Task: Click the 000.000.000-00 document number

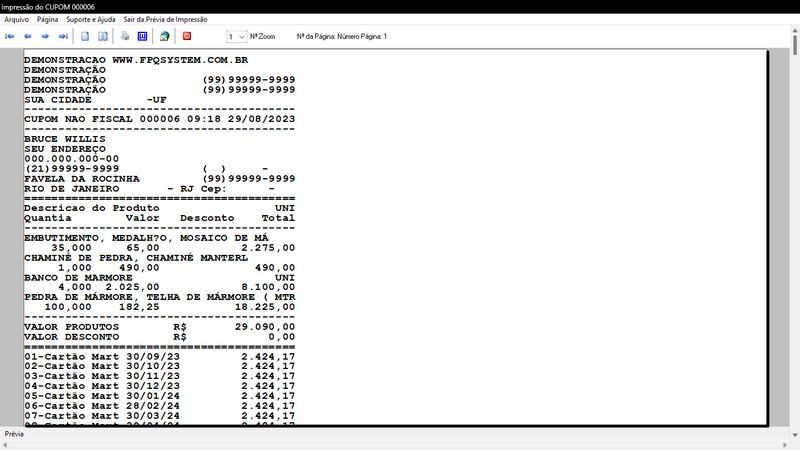Action: point(71,159)
